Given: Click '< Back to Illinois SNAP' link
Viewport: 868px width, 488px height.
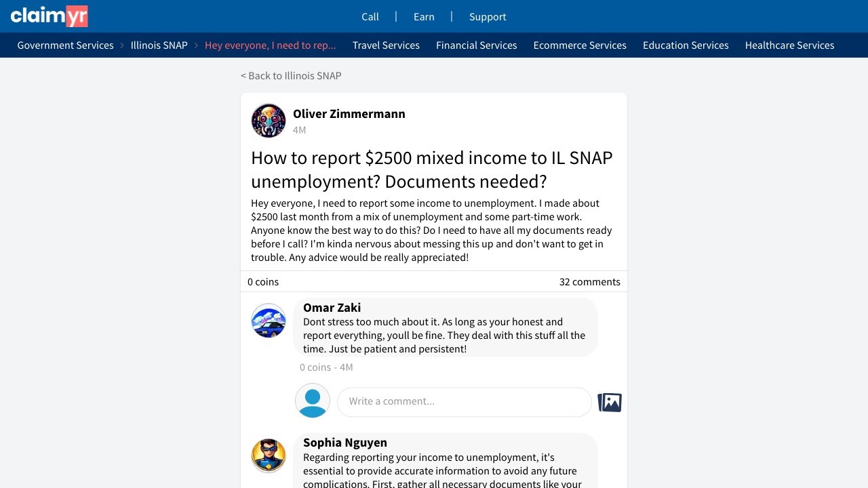Looking at the screenshot, I should coord(291,76).
